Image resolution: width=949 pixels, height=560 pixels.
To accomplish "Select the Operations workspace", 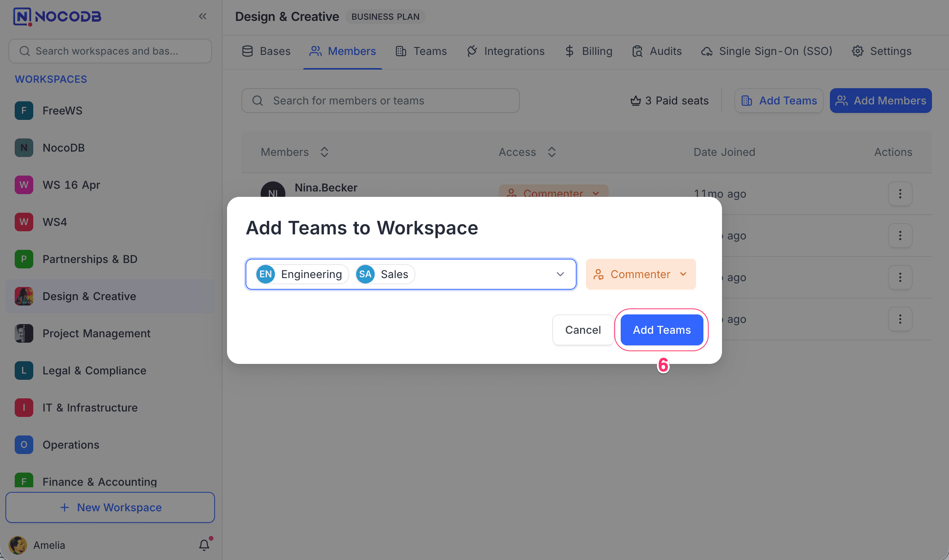I will (x=71, y=445).
